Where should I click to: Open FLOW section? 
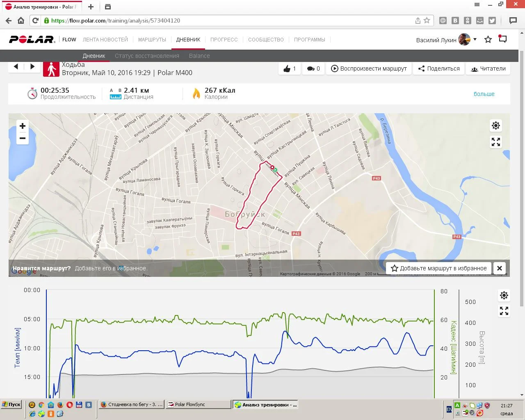point(69,40)
